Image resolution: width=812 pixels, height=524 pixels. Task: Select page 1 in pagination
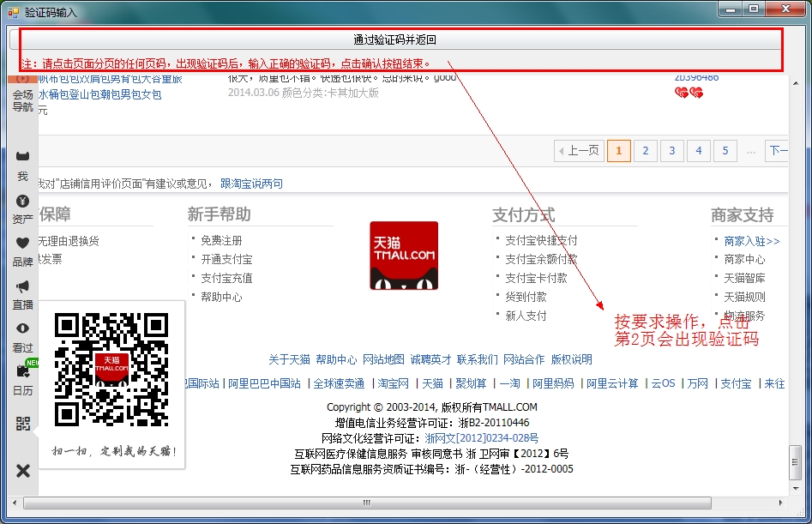tap(619, 151)
